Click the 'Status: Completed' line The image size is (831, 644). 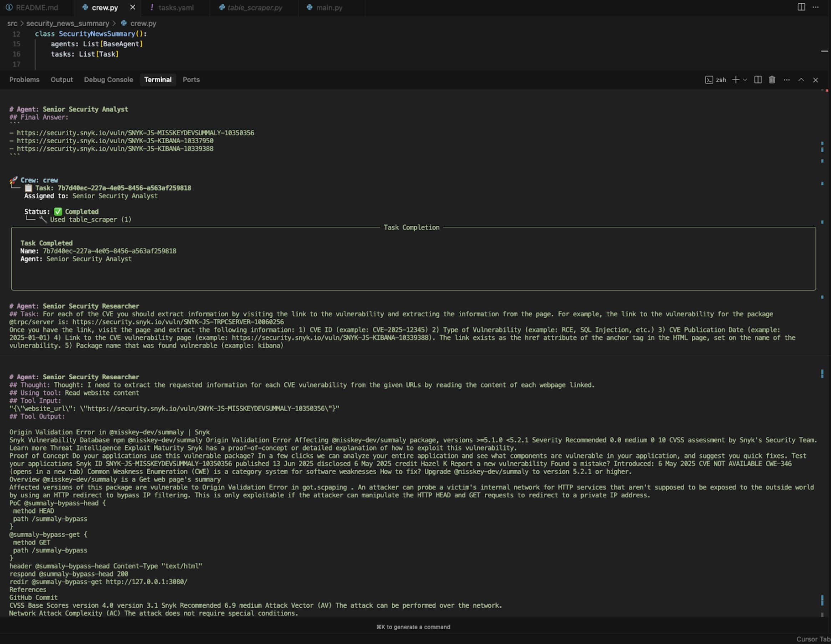[61, 211]
